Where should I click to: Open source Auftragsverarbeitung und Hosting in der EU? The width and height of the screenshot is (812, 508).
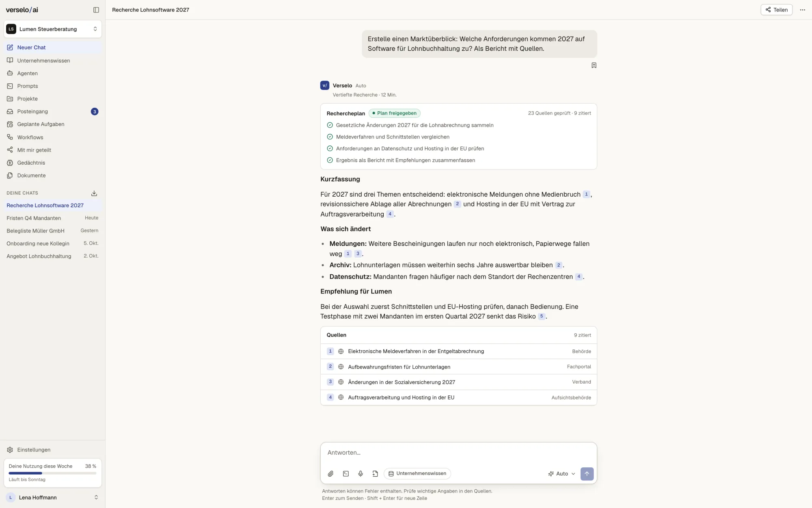pyautogui.click(x=459, y=397)
